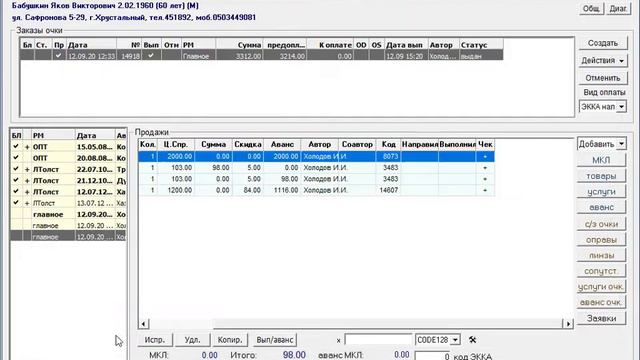
Task: Click the Чек column header
Action: click(485, 144)
